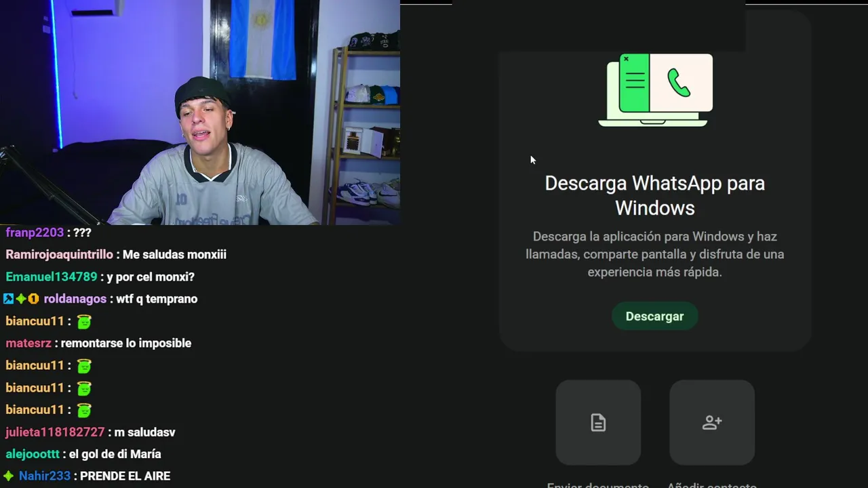The height and width of the screenshot is (488, 868).
Task: Click username Emanuel134789 in chat
Action: click(x=52, y=277)
